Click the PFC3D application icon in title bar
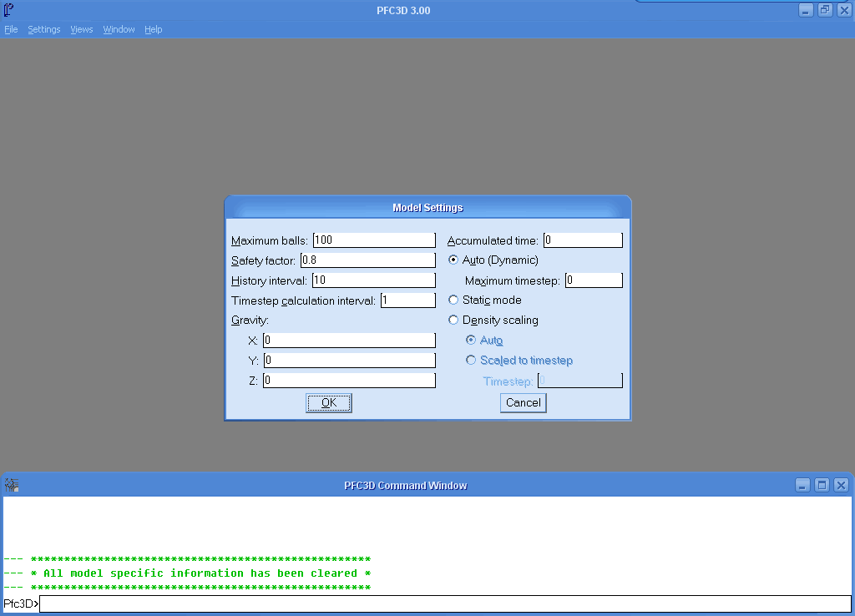 coord(8,10)
